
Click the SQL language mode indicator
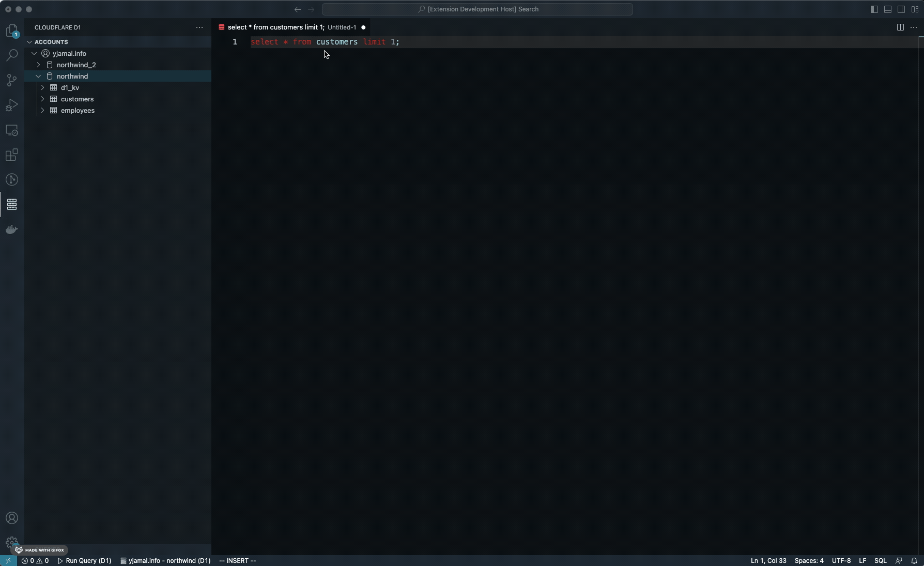[x=881, y=560]
